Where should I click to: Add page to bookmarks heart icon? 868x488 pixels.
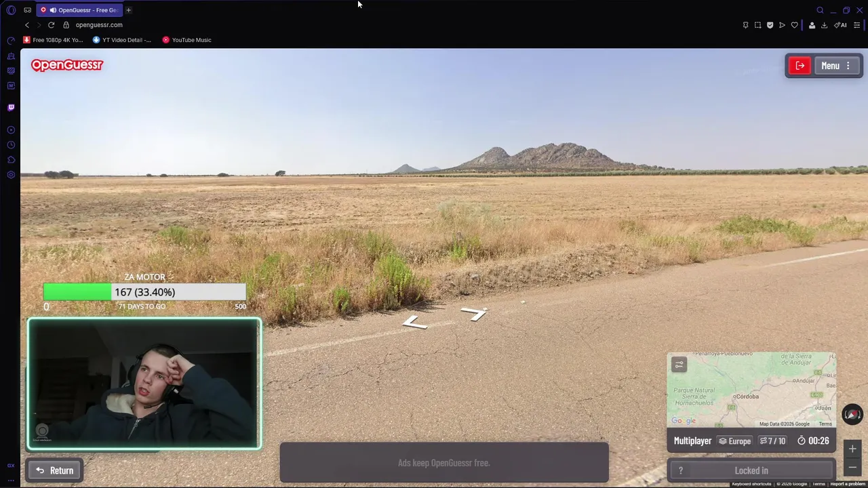coord(794,25)
